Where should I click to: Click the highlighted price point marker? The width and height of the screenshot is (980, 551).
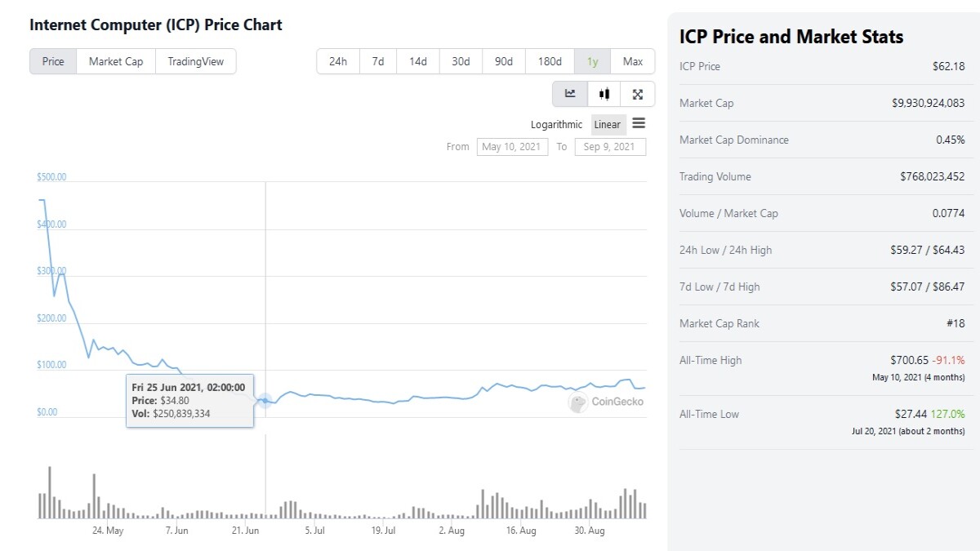[x=265, y=401]
